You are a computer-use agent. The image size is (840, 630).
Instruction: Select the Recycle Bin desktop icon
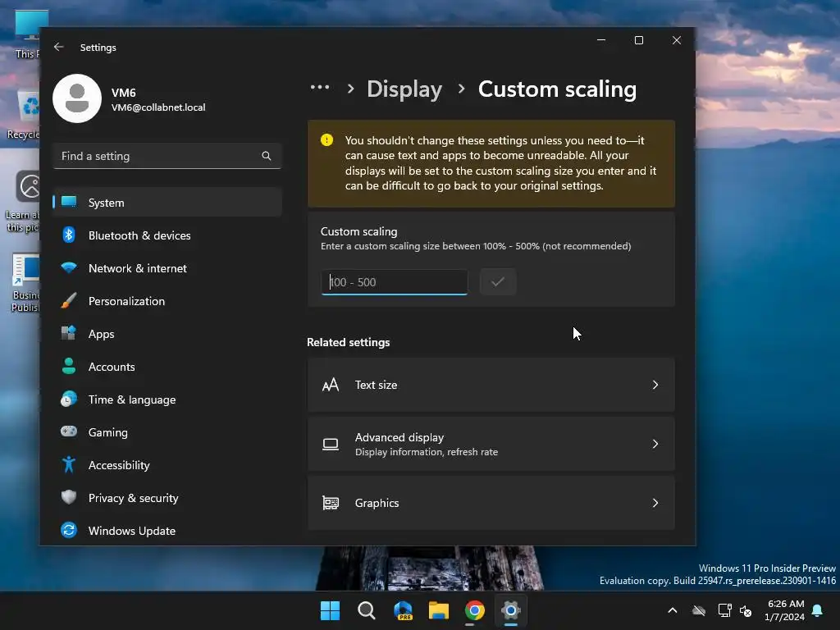coord(24,114)
